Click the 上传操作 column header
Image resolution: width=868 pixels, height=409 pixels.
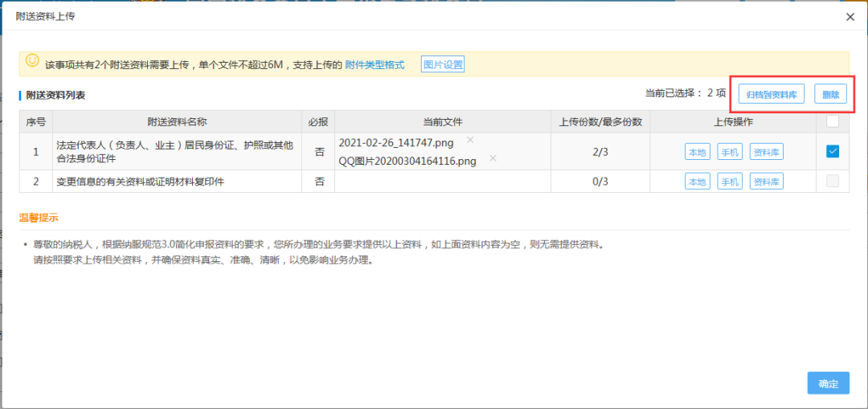coord(733,121)
